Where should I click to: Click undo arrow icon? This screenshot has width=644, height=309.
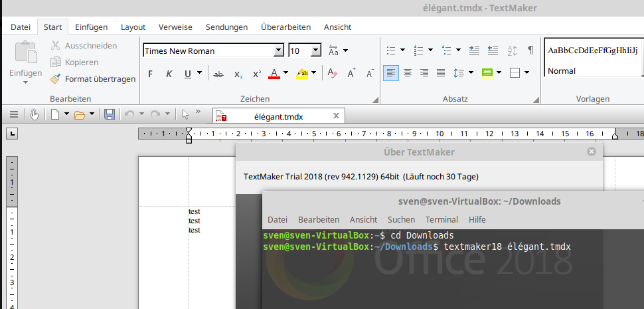point(129,115)
